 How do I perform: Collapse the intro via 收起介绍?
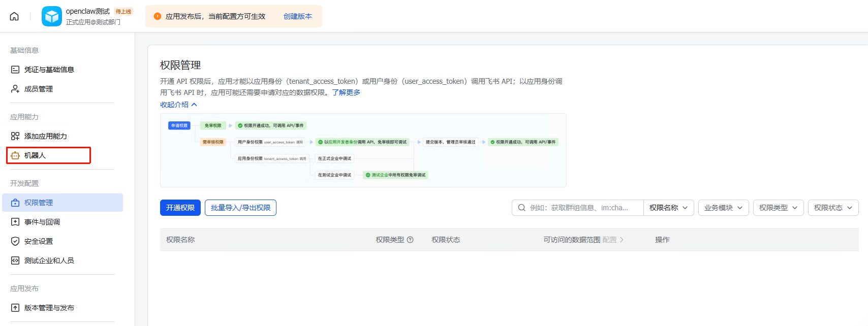pyautogui.click(x=178, y=105)
